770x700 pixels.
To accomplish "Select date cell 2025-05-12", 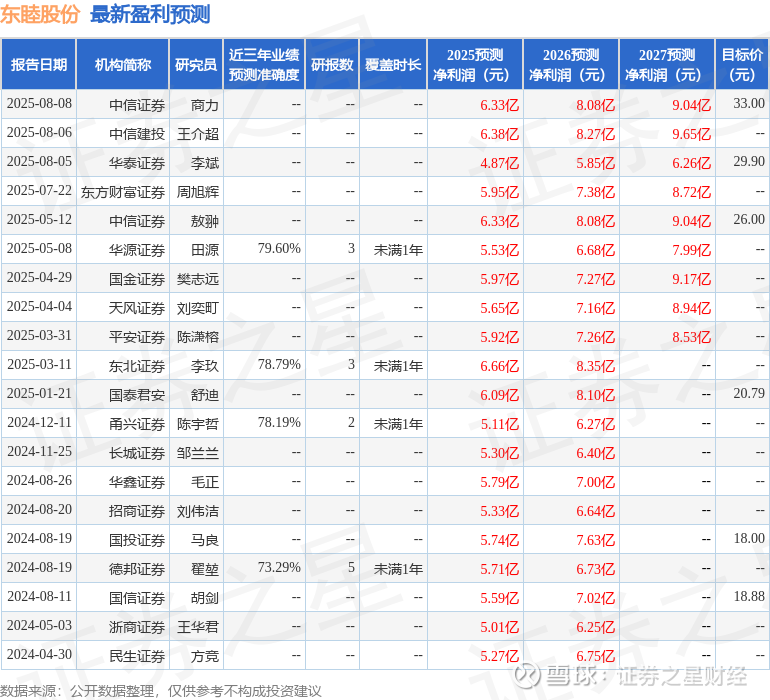I will click(x=39, y=220).
